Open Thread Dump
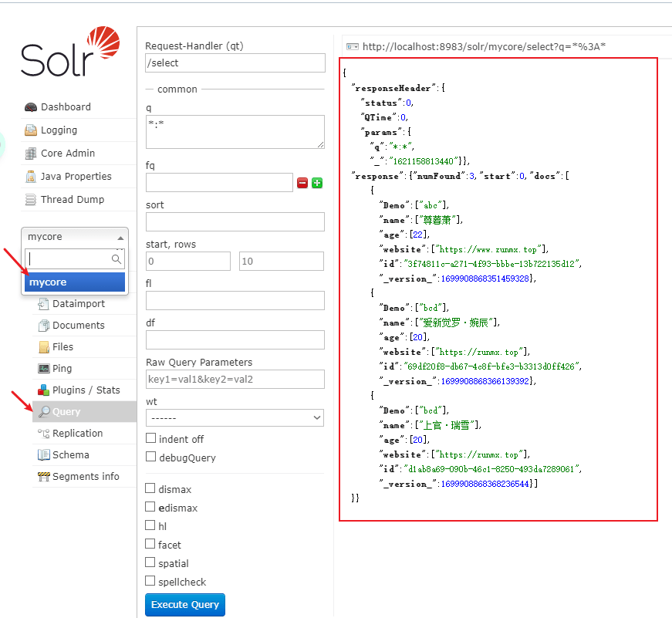Viewport: 672px width, 618px height. [x=73, y=200]
